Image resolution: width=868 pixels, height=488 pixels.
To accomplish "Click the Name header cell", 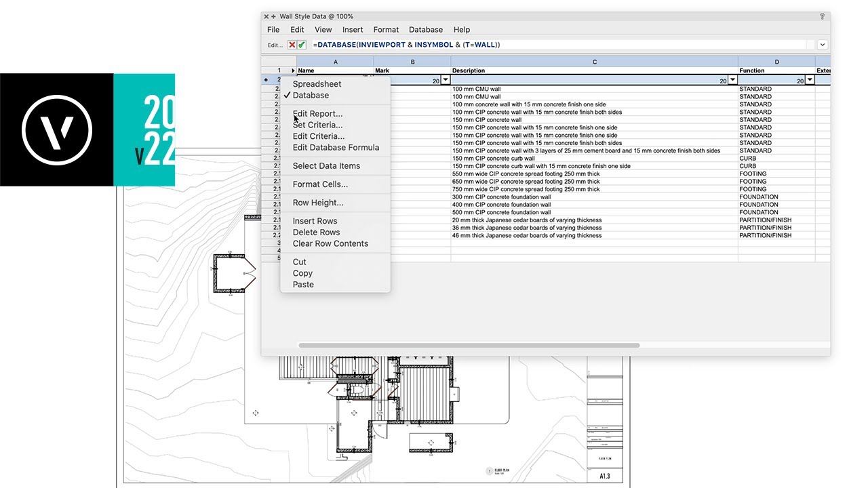I will pos(335,70).
